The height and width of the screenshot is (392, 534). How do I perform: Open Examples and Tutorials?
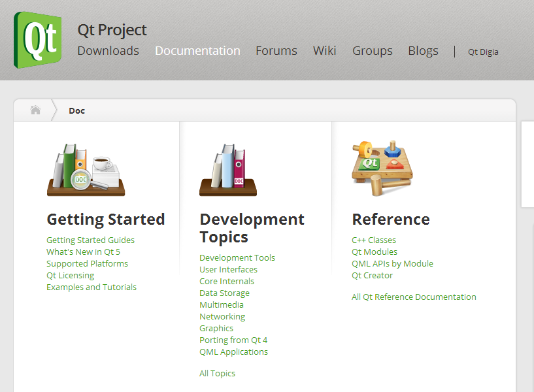pyautogui.click(x=92, y=287)
